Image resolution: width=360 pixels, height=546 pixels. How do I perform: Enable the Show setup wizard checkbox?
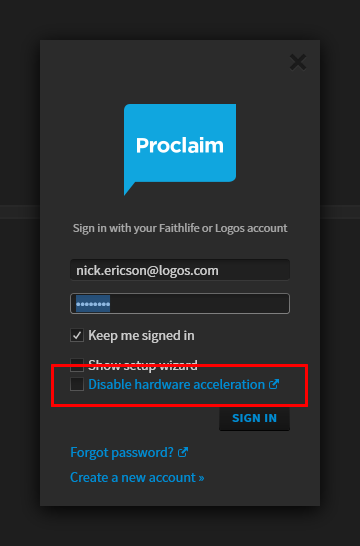click(x=77, y=364)
